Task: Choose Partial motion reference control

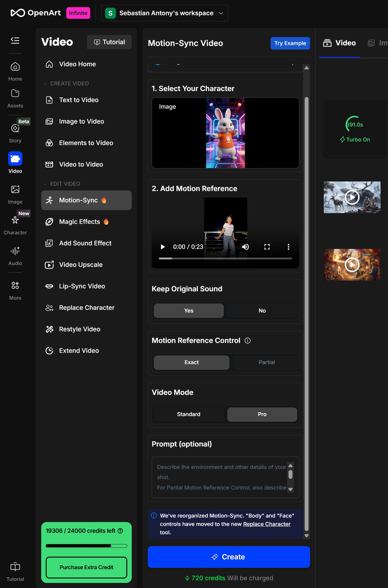Action: pyautogui.click(x=266, y=362)
